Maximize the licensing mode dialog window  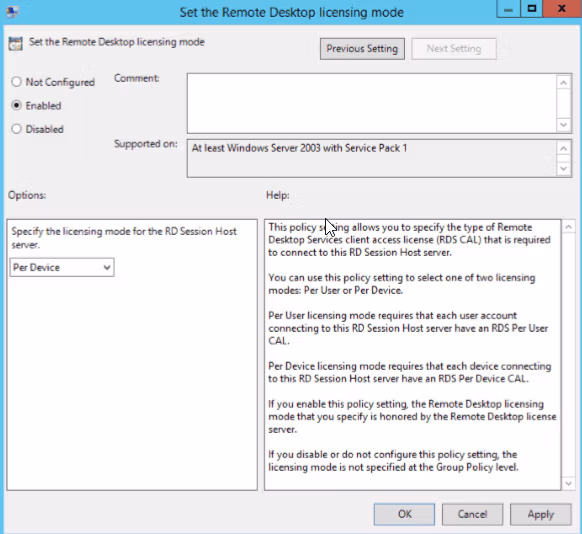click(532, 9)
